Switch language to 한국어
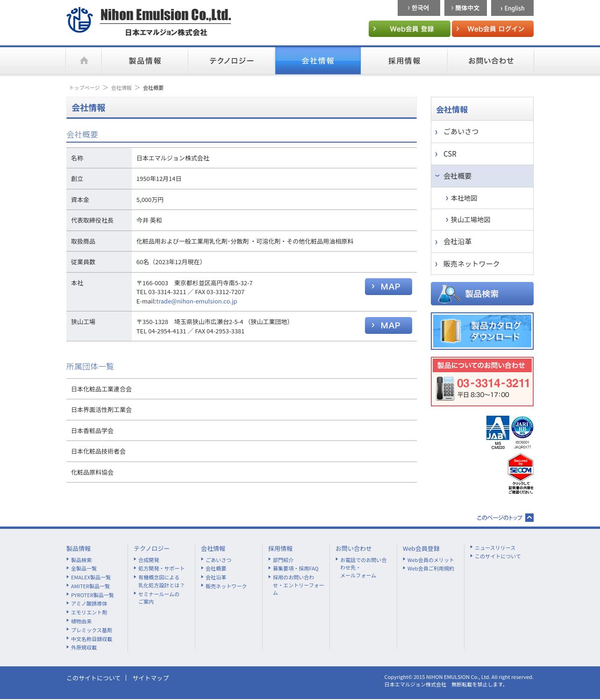This screenshot has height=700, width=600. (418, 8)
